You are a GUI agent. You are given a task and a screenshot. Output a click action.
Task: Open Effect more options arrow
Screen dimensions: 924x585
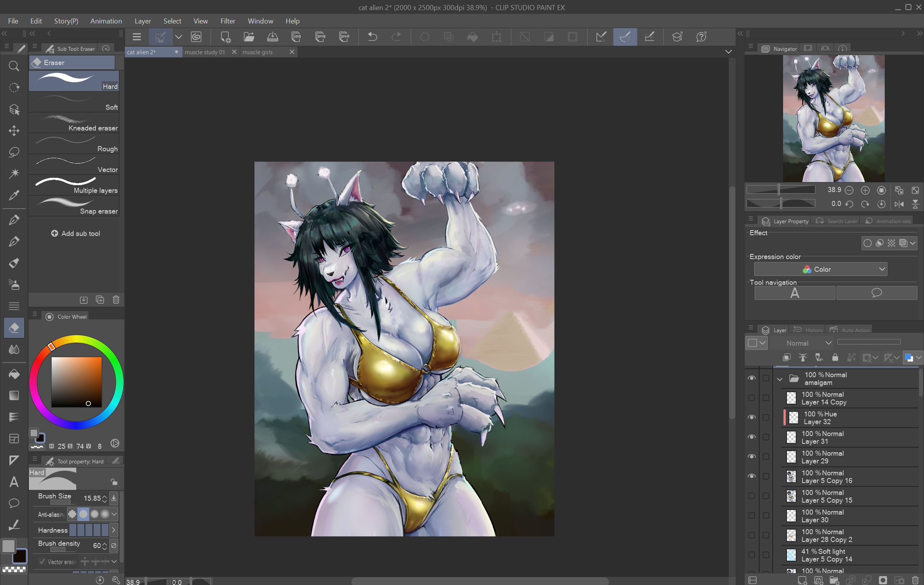pos(912,243)
